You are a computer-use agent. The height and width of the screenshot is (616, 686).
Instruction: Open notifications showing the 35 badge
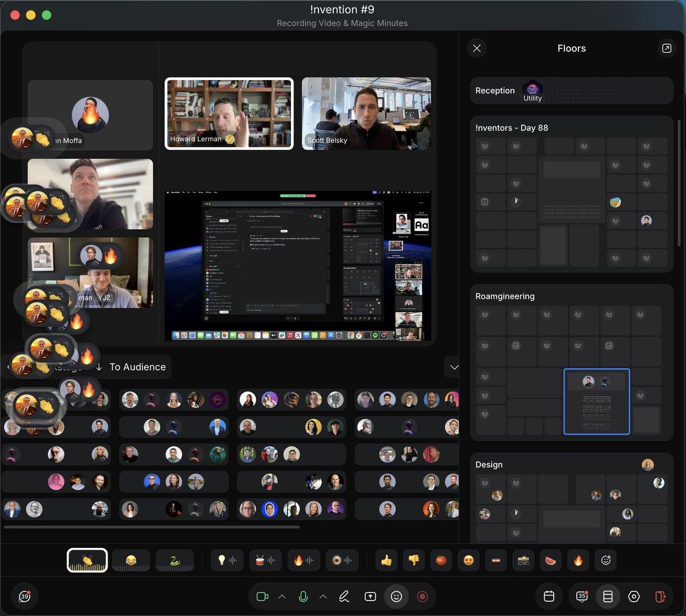pos(581,596)
